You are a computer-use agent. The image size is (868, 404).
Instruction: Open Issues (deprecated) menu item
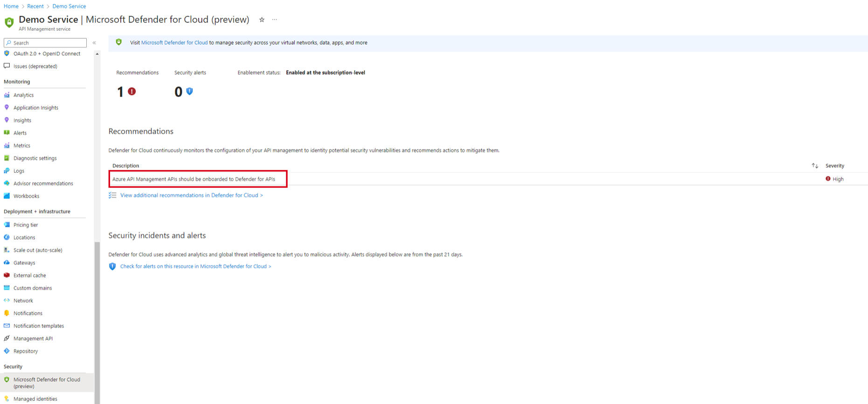pyautogui.click(x=35, y=66)
